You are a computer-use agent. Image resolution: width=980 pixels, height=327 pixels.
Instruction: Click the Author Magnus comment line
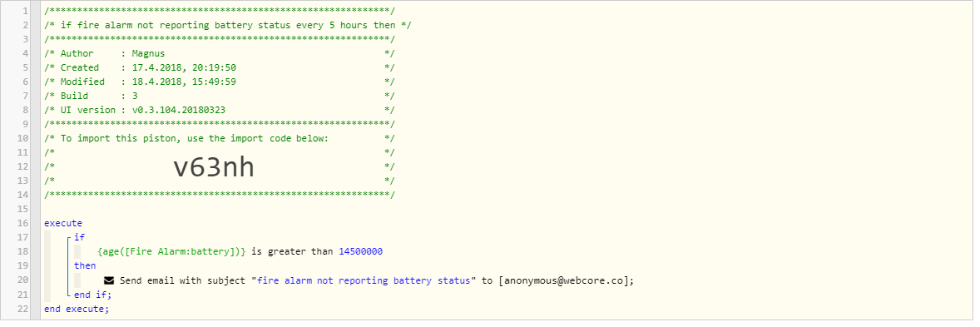click(220, 54)
